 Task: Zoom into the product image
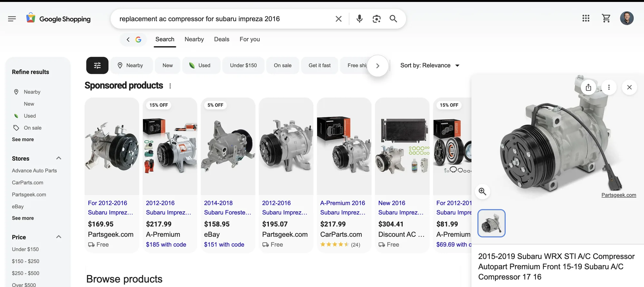pyautogui.click(x=482, y=192)
